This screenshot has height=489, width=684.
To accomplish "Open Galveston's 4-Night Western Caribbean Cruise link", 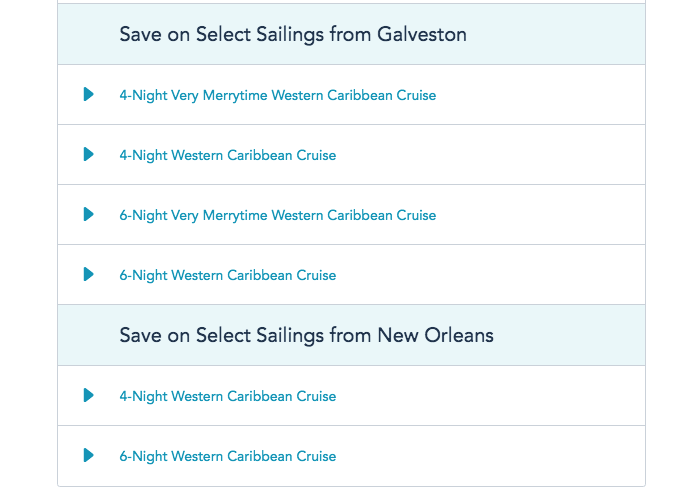I will pos(227,156).
